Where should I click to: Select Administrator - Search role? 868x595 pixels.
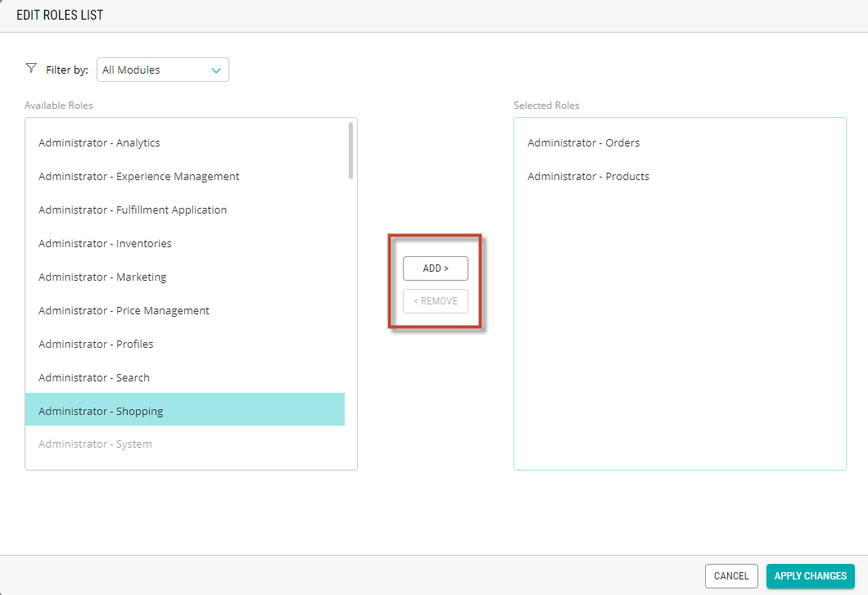coord(94,378)
